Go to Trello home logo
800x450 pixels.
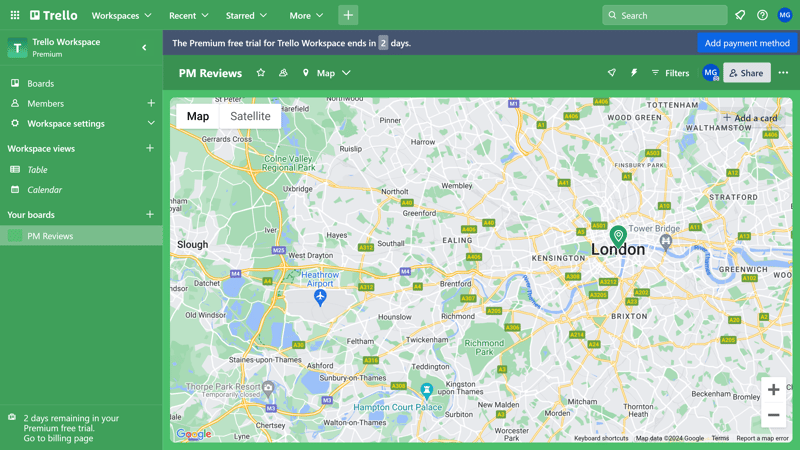coord(54,15)
